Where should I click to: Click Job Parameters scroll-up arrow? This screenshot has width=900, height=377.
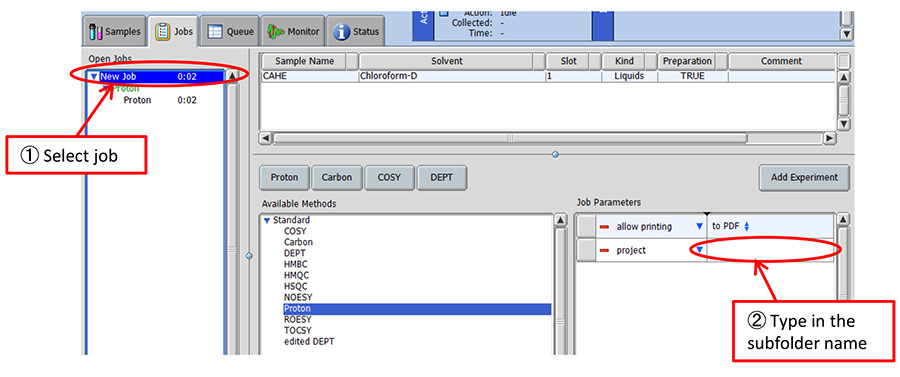tap(843, 220)
